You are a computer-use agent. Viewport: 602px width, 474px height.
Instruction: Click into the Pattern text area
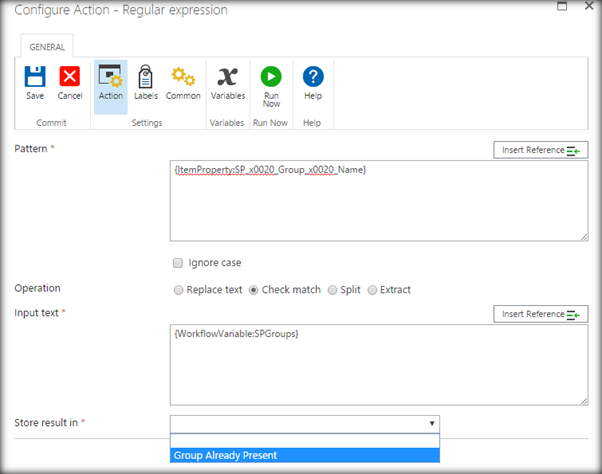pos(379,201)
